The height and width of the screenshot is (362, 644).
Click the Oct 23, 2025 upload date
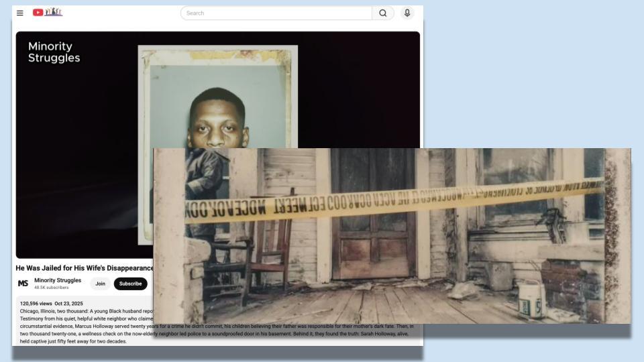[69, 304]
